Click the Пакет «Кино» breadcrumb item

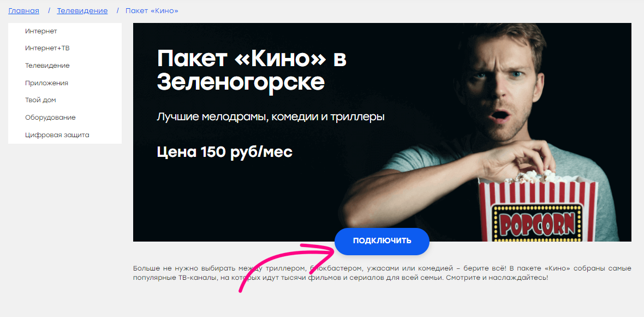point(152,11)
